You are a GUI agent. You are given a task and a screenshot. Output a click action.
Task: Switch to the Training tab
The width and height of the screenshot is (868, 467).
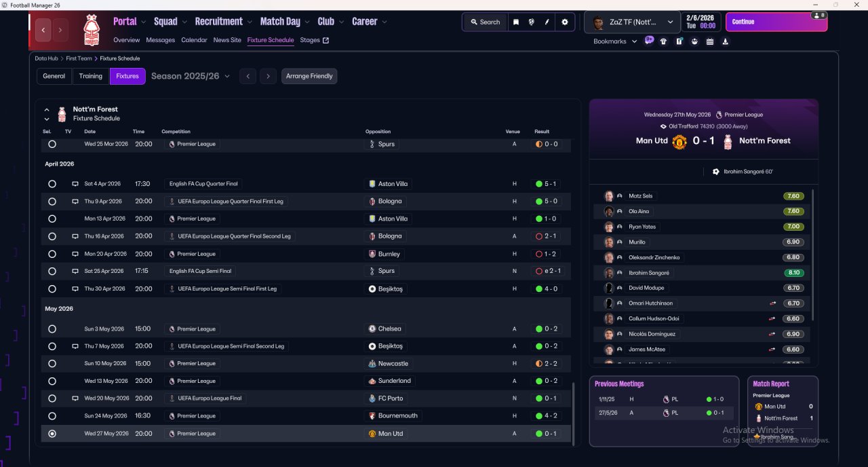(x=91, y=76)
